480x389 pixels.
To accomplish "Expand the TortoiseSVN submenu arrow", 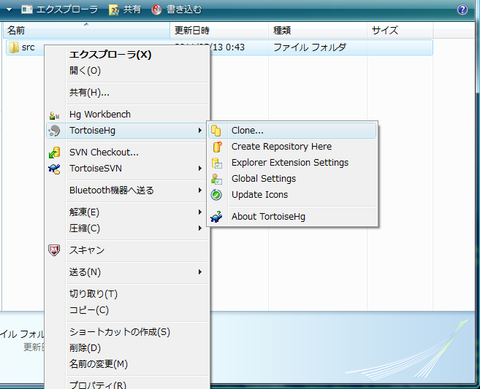I will 200,168.
